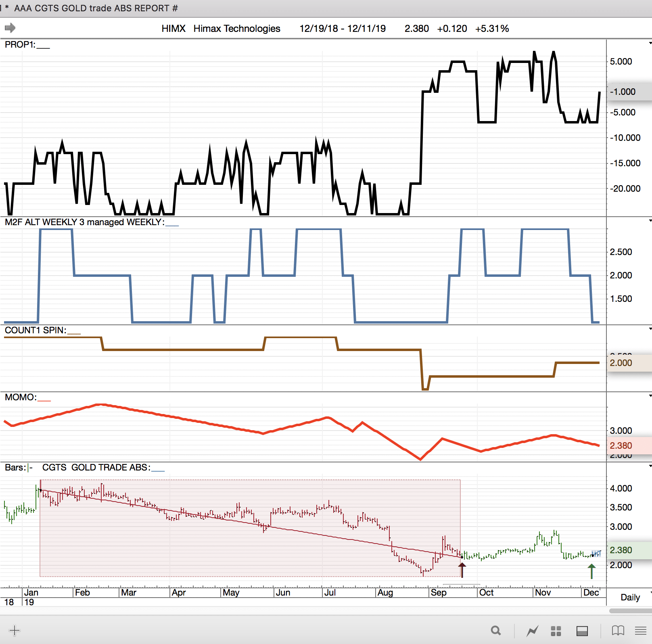Screen dimensions: 652x644
Task: Switch to the four-square grid view
Action: coord(556,631)
